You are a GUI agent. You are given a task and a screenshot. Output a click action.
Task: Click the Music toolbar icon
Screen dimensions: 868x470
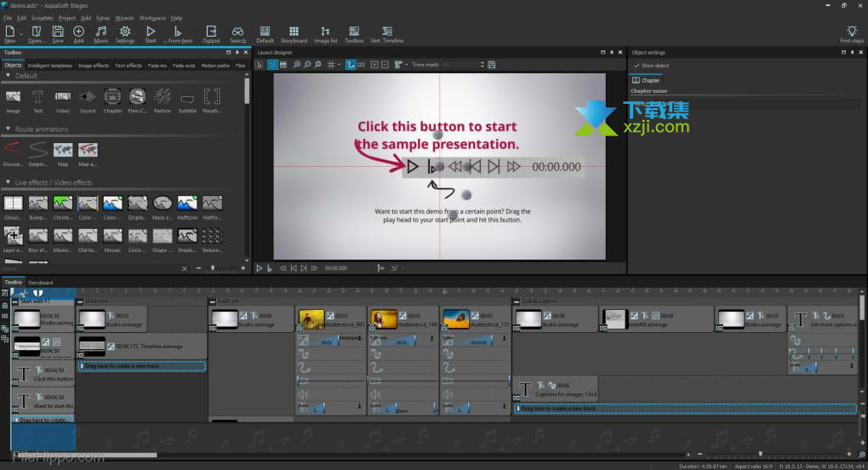101,34
